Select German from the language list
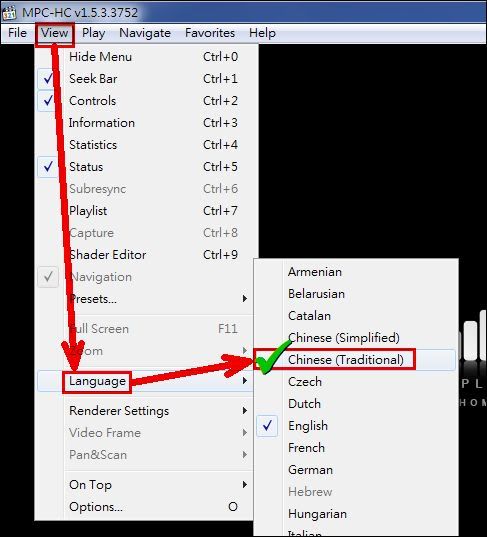 point(355,470)
